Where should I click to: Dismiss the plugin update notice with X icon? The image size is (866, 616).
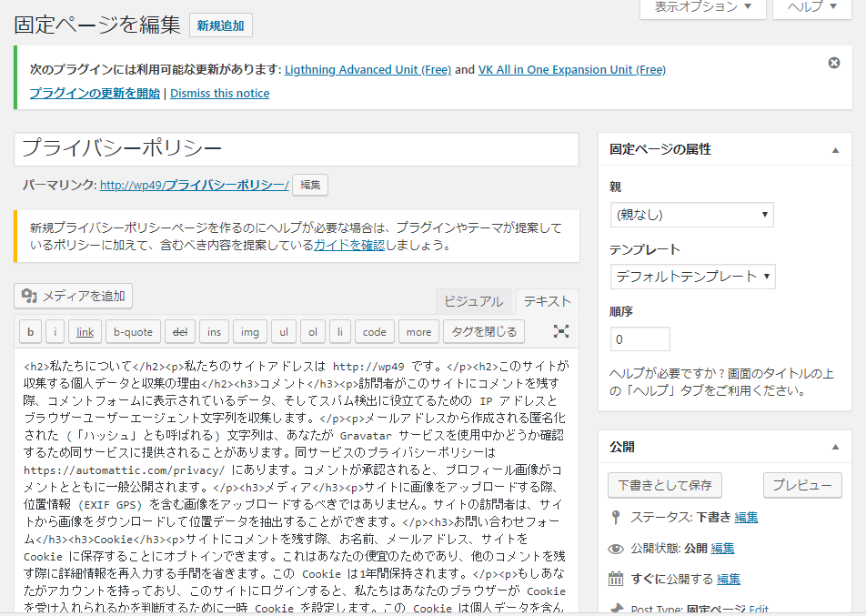click(x=833, y=63)
